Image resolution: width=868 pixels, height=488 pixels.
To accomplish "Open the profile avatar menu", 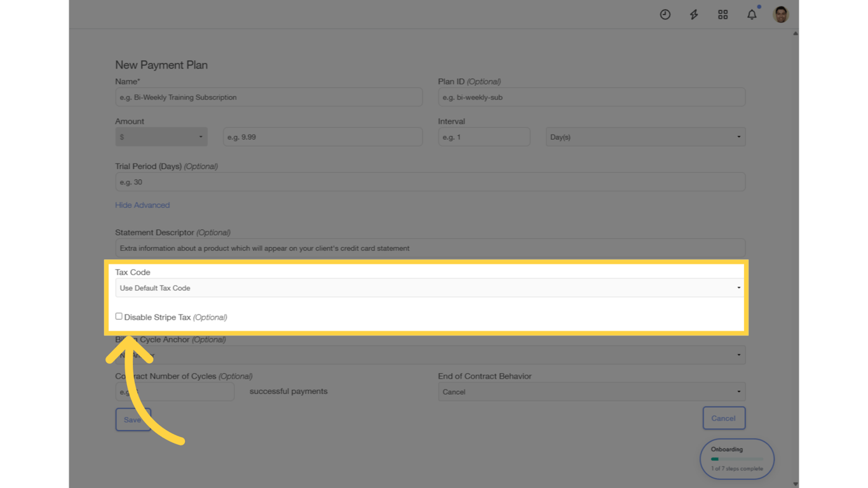I will tap(780, 14).
